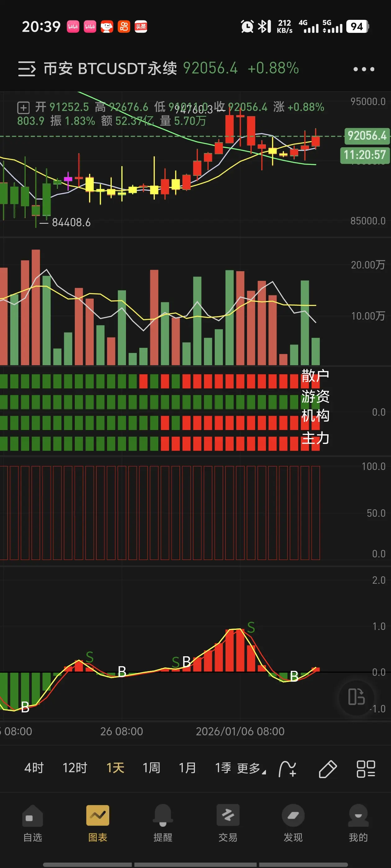Viewport: 391px width, 868px height.
Task: Open the drawing pencil tool
Action: 328,769
